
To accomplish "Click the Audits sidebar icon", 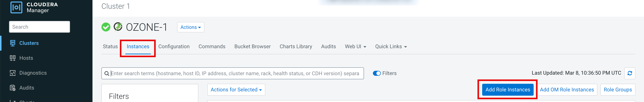I will (12, 88).
